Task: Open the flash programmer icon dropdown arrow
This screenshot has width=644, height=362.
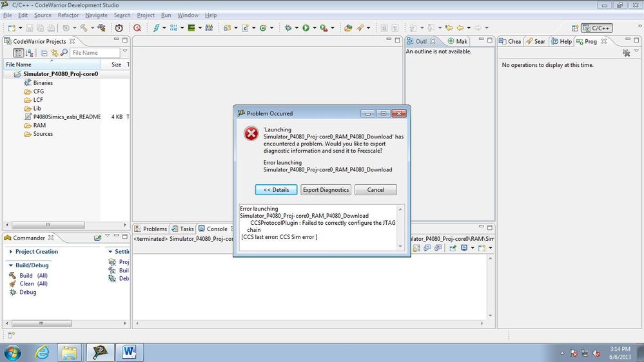Action: click(x=164, y=28)
